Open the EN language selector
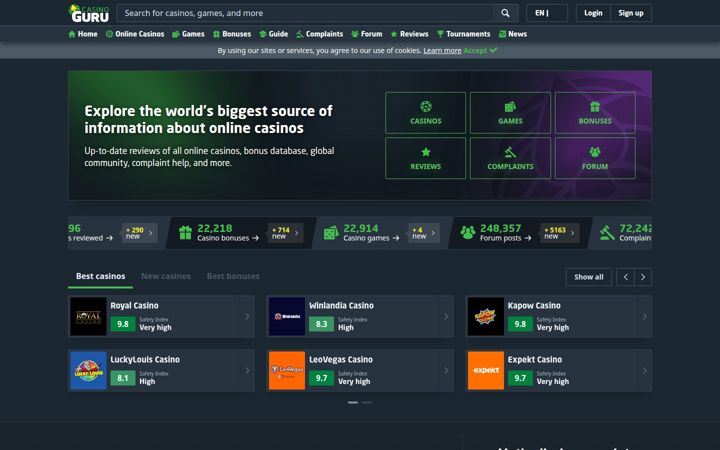Viewport: 720px width, 450px height. [x=546, y=13]
